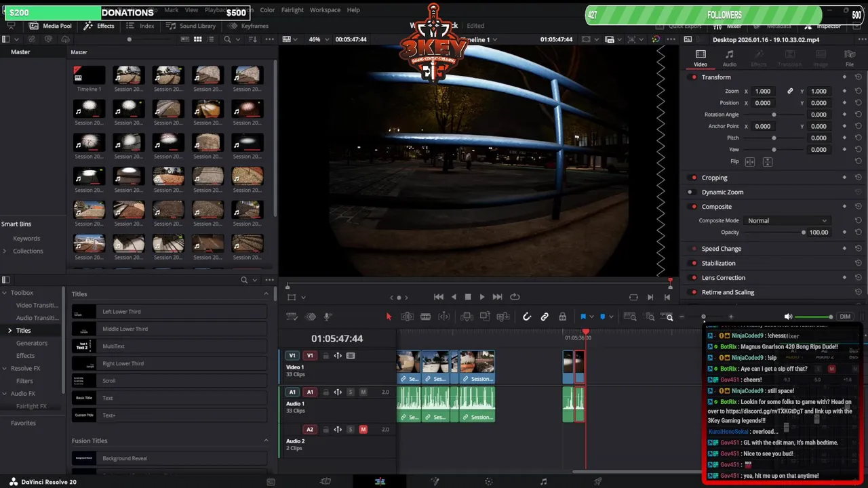Select the Timeline 1 thumbnail

(89, 75)
